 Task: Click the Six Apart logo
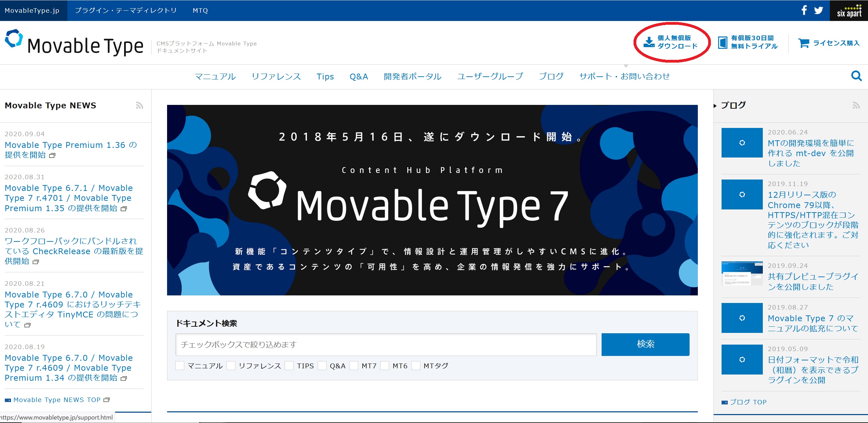(x=849, y=11)
